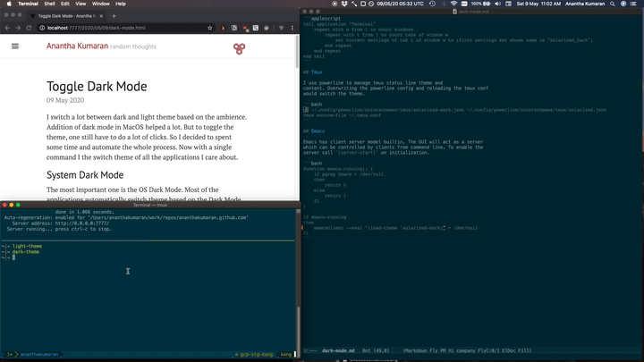
Task: Click the UTC clock text in menu bar
Action: coord(400,4)
